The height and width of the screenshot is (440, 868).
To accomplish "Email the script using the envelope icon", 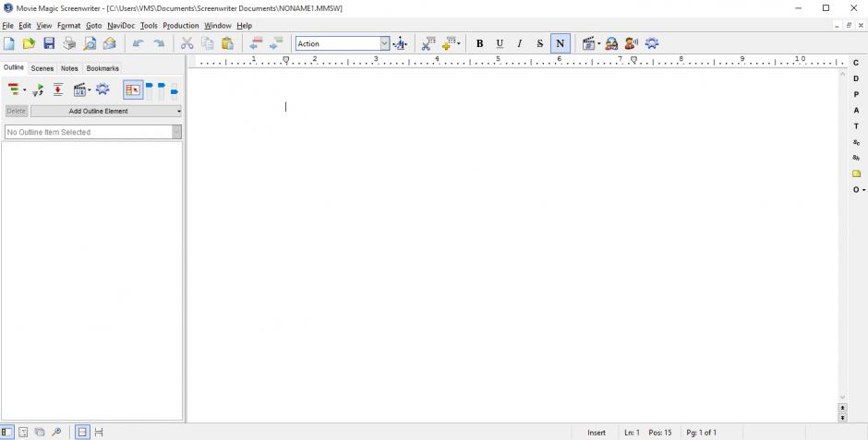I will (x=110, y=43).
